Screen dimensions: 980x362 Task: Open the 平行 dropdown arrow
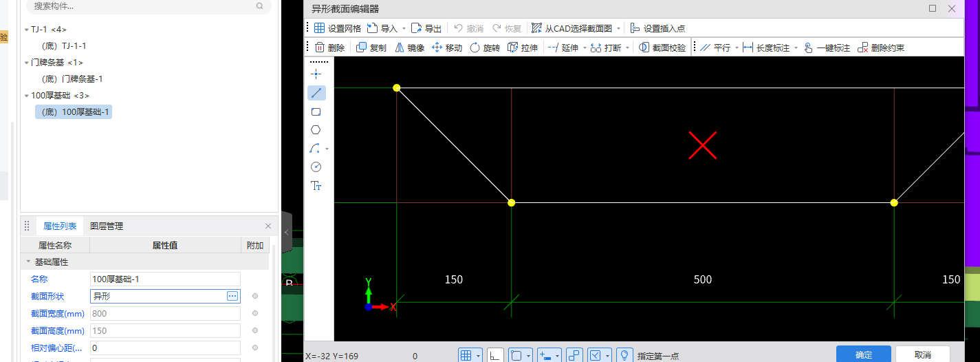pyautogui.click(x=736, y=48)
